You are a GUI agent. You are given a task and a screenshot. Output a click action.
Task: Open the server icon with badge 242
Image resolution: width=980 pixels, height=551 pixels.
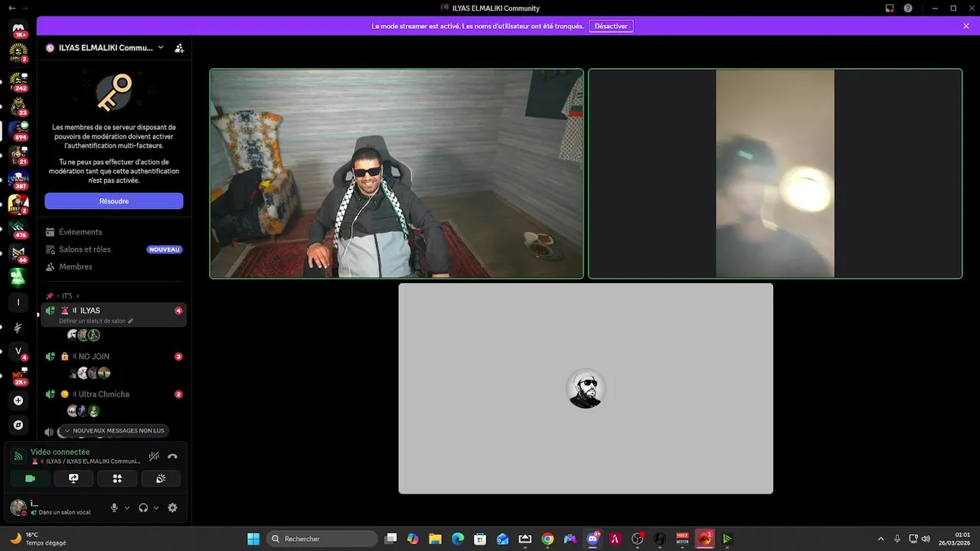tap(18, 81)
